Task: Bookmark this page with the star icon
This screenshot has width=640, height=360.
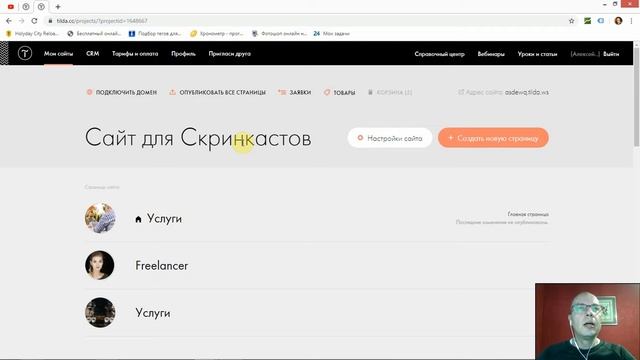Action: 571,21
